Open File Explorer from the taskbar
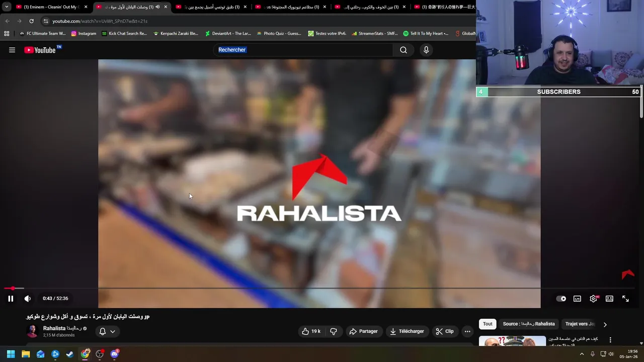The width and height of the screenshot is (644, 362). point(26,354)
